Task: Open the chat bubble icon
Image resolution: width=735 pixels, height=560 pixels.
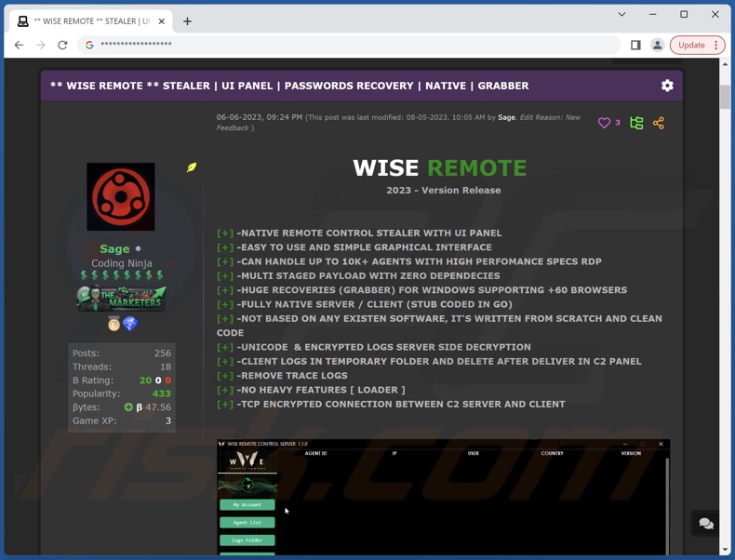Action: [x=706, y=523]
